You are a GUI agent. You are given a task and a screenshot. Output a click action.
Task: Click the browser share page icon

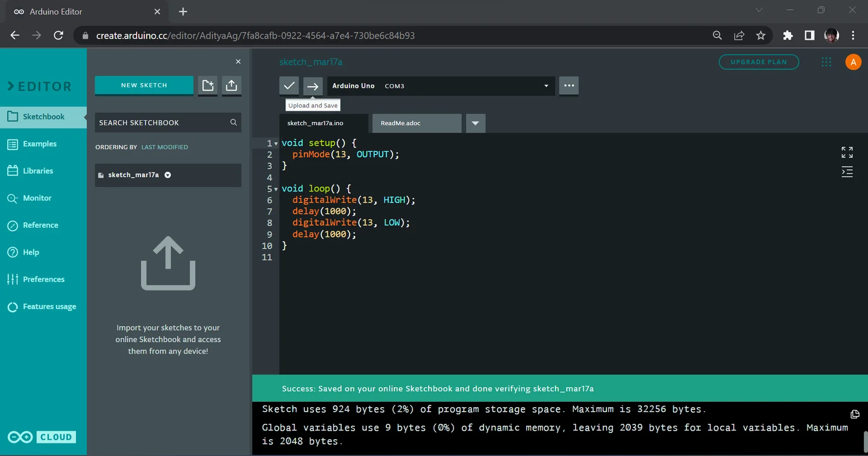pos(739,35)
